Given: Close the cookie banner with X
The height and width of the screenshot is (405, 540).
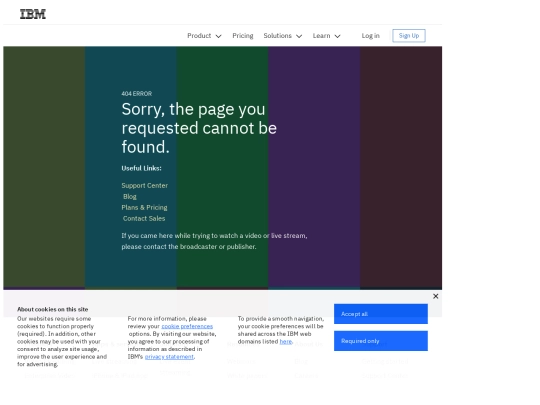Looking at the screenshot, I should [435, 296].
